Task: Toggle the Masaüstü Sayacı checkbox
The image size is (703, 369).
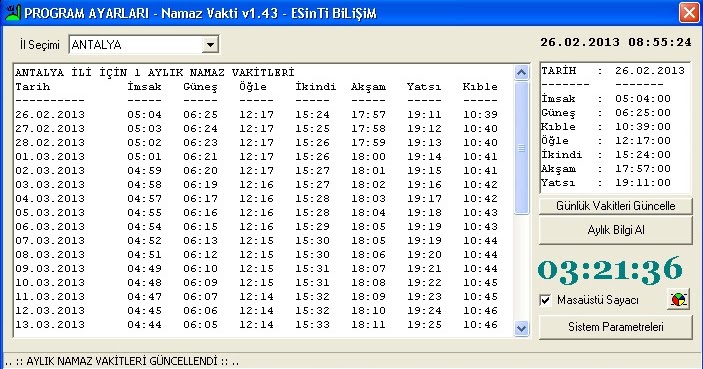Action: point(545,300)
